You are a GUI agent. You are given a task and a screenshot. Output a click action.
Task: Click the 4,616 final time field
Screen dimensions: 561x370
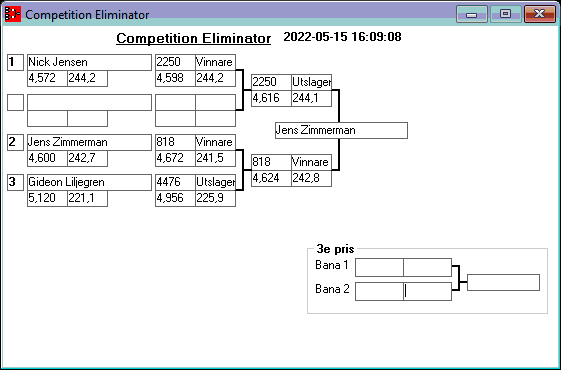(x=271, y=98)
